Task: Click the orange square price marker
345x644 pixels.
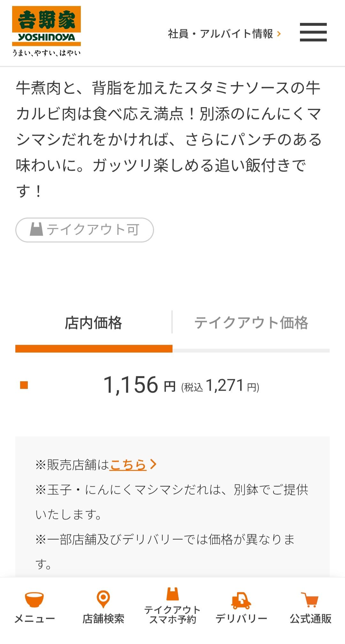Action: click(x=24, y=385)
